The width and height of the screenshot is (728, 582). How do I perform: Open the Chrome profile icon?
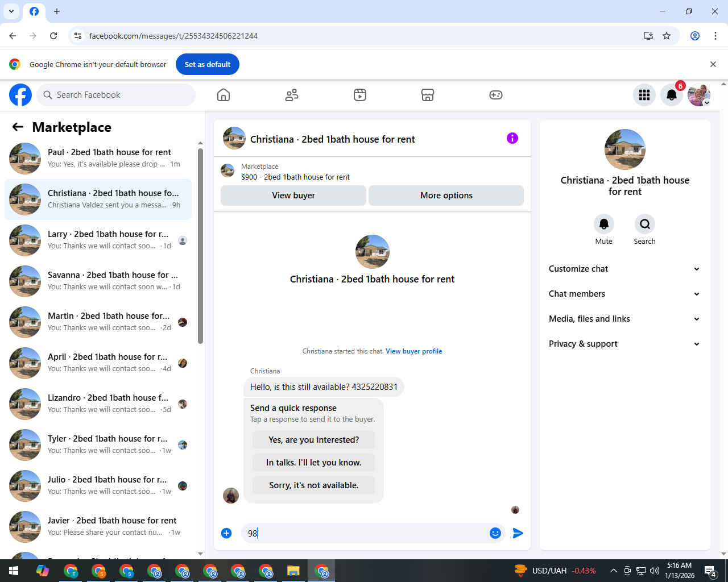[x=695, y=36]
